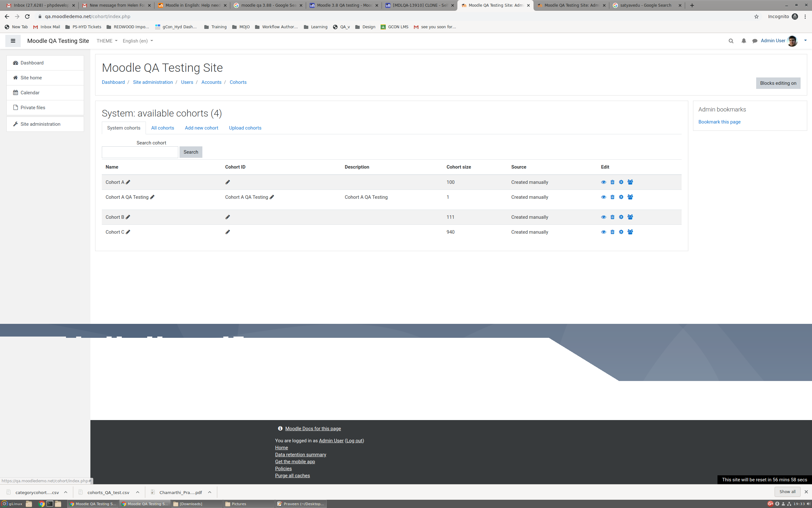Switch to the All cohorts tab
This screenshot has height=508, width=812.
pos(162,128)
